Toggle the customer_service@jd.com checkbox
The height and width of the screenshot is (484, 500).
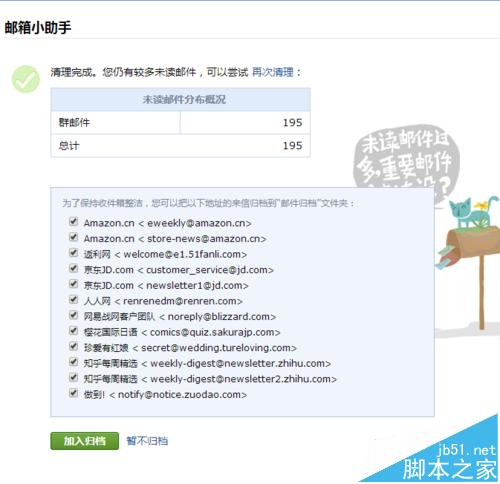pos(73,268)
